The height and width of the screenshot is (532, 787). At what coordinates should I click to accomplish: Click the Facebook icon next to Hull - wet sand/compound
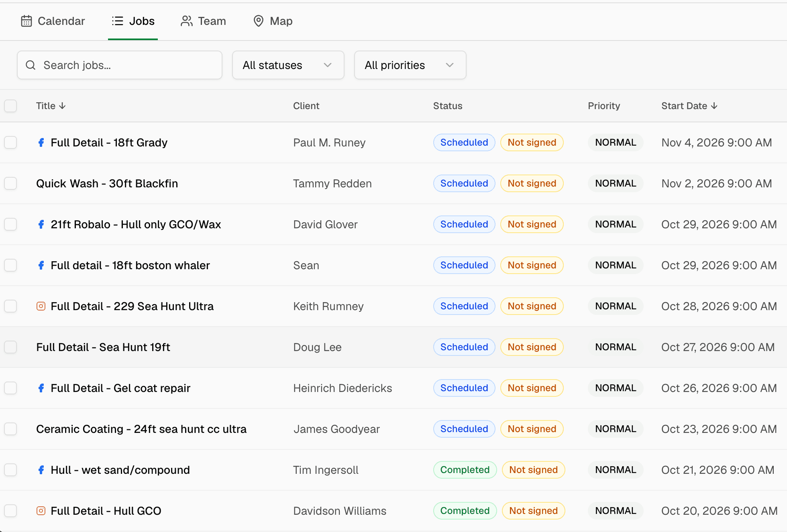(41, 470)
